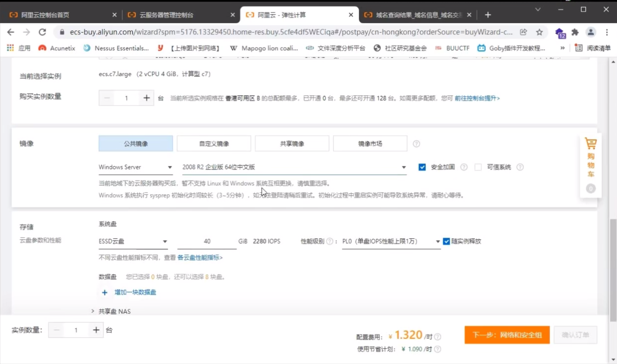Open the 2008 R2 企业版 version dropdown
Image resolution: width=617 pixels, height=364 pixels.
click(294, 167)
